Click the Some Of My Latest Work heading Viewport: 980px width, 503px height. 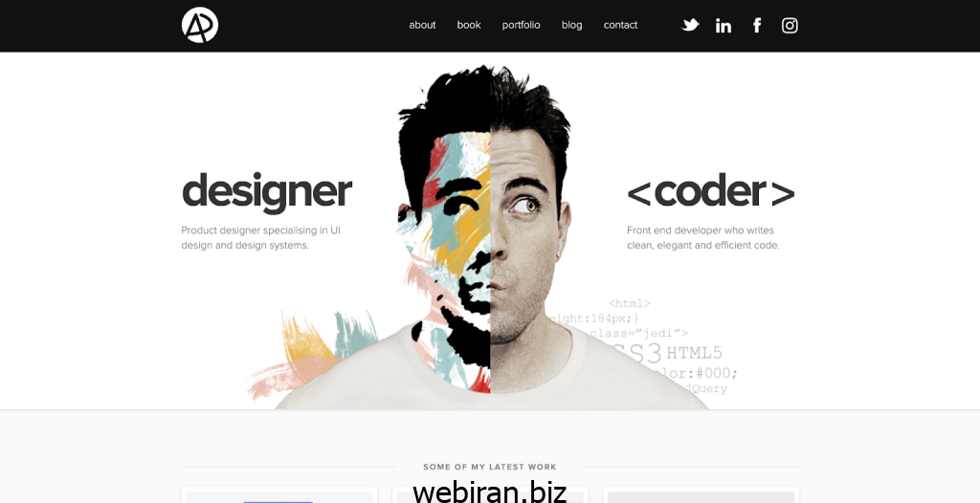pos(490,467)
